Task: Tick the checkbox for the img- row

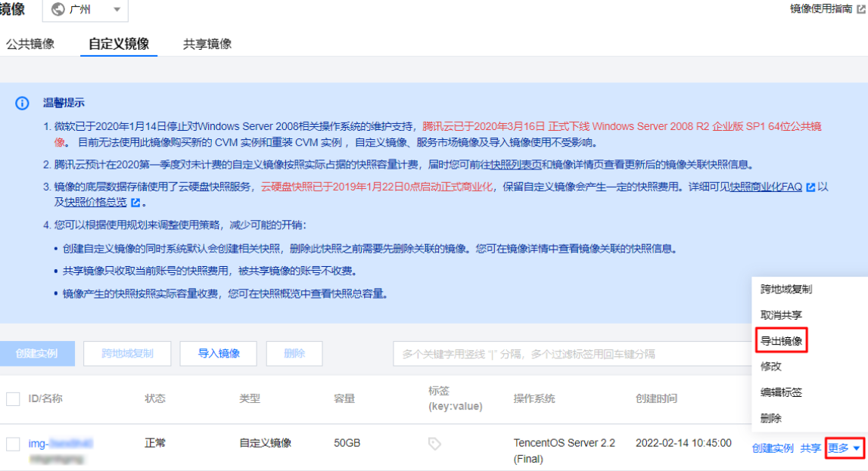Action: pyautogui.click(x=14, y=443)
